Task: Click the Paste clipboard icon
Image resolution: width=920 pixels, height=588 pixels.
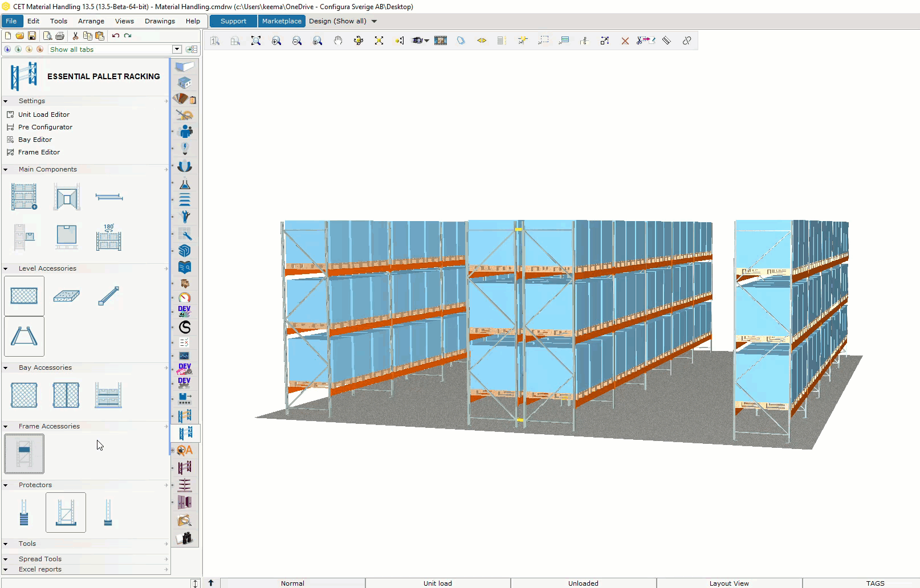Action: (x=100, y=35)
